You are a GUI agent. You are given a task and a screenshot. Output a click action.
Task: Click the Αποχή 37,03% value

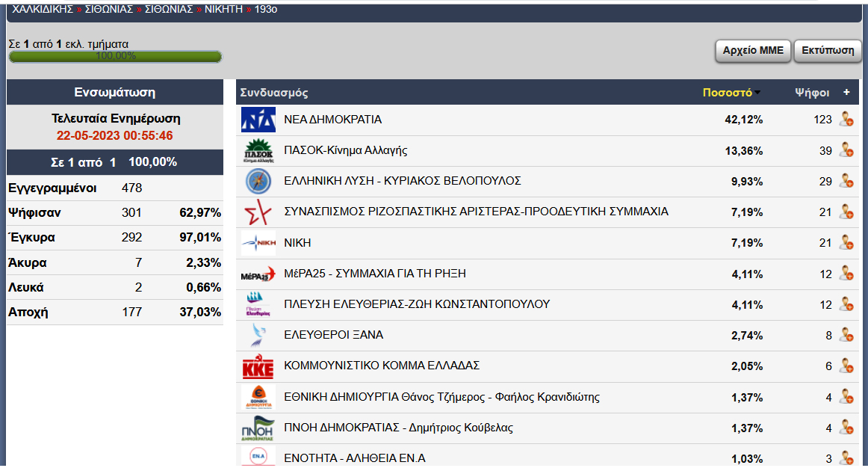200,312
